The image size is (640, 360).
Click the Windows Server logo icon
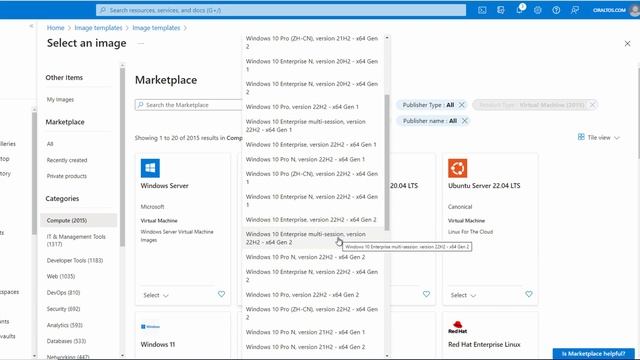[x=150, y=168]
